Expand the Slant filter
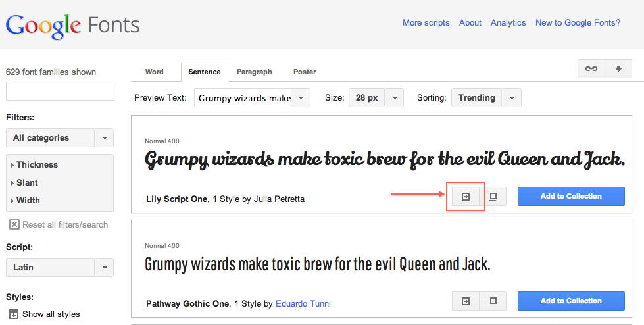Screen dimensions: 644x325 point(27,183)
